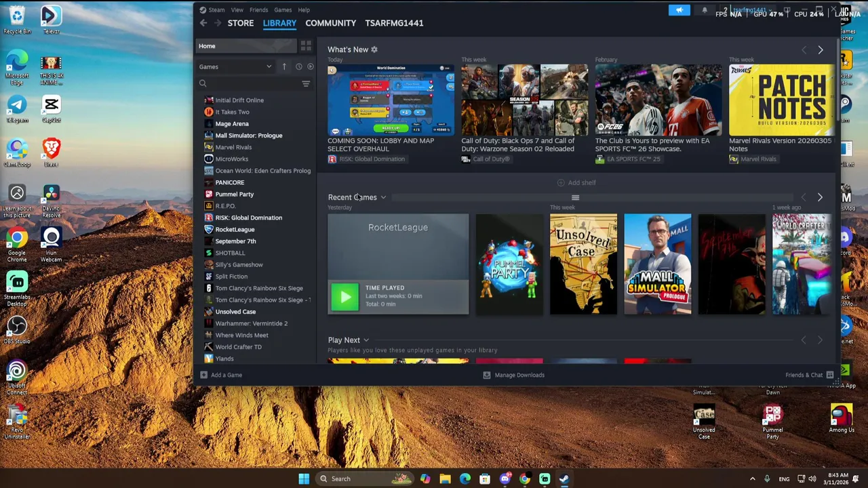Show next Recent Games with the right arrow

click(820, 197)
